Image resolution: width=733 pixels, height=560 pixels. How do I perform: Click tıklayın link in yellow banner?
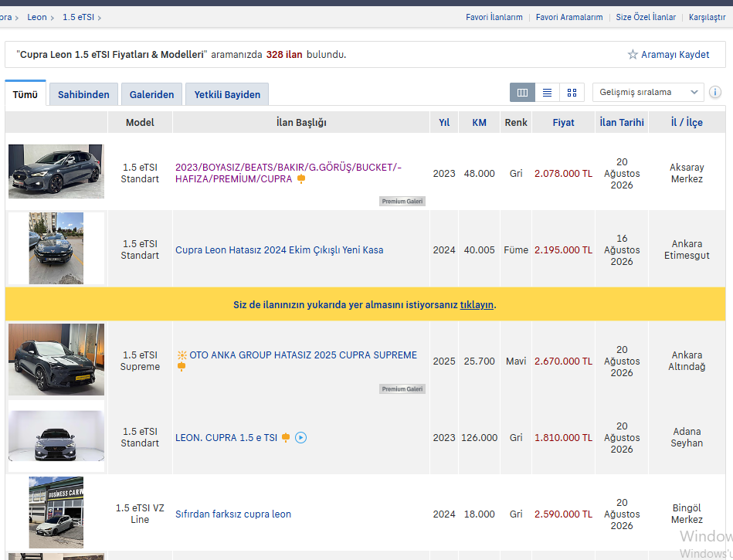pos(477,305)
